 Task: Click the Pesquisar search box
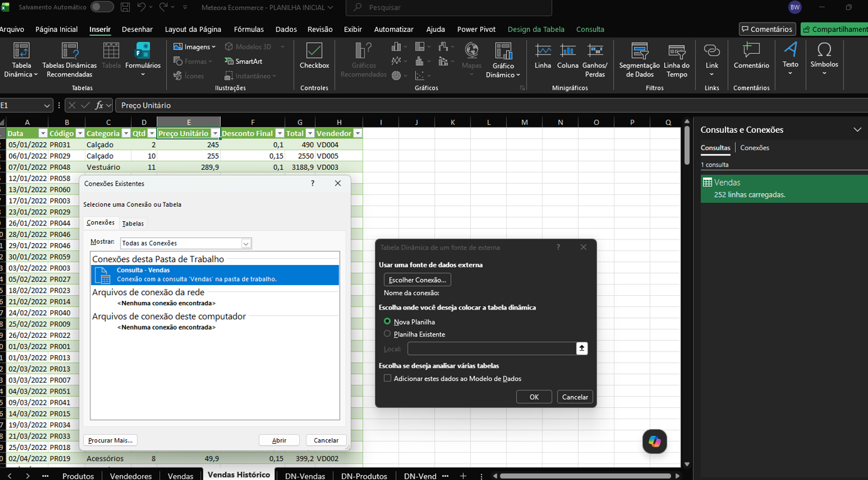449,8
